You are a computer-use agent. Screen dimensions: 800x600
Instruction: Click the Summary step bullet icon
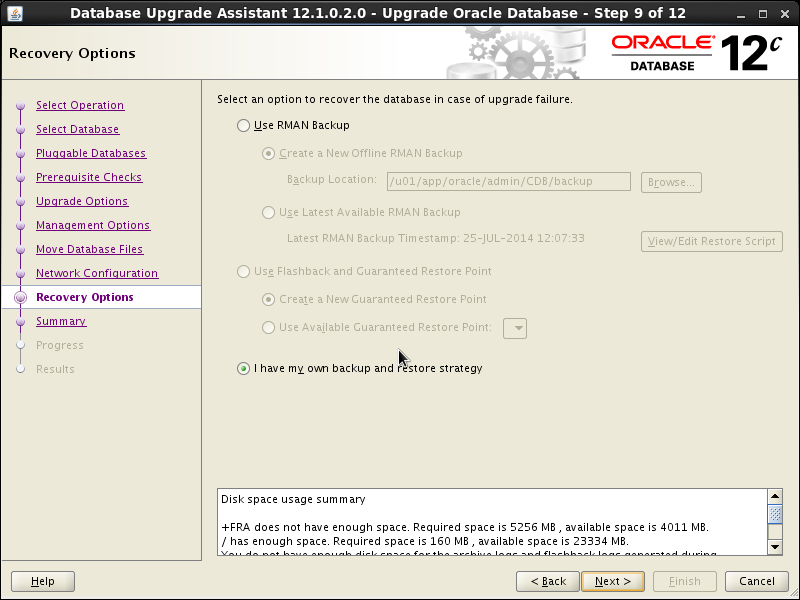[20, 321]
